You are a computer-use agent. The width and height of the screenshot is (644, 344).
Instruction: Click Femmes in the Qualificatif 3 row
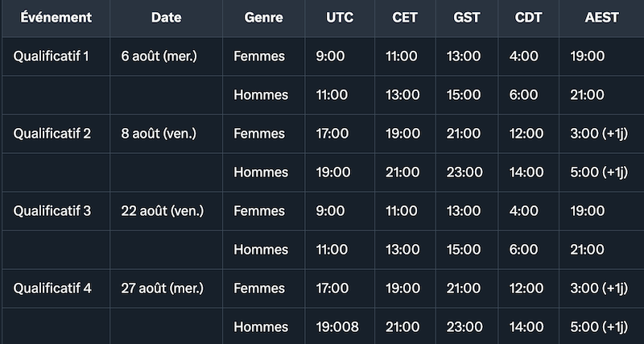tap(259, 211)
